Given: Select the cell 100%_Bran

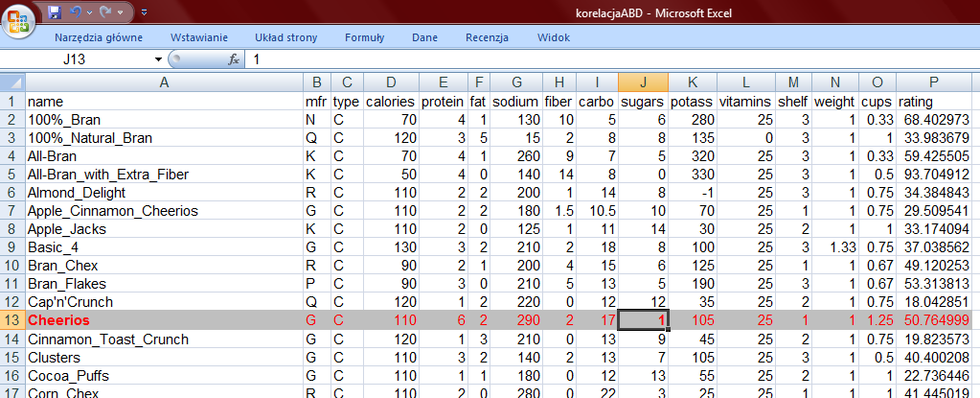Looking at the screenshot, I should [x=165, y=120].
